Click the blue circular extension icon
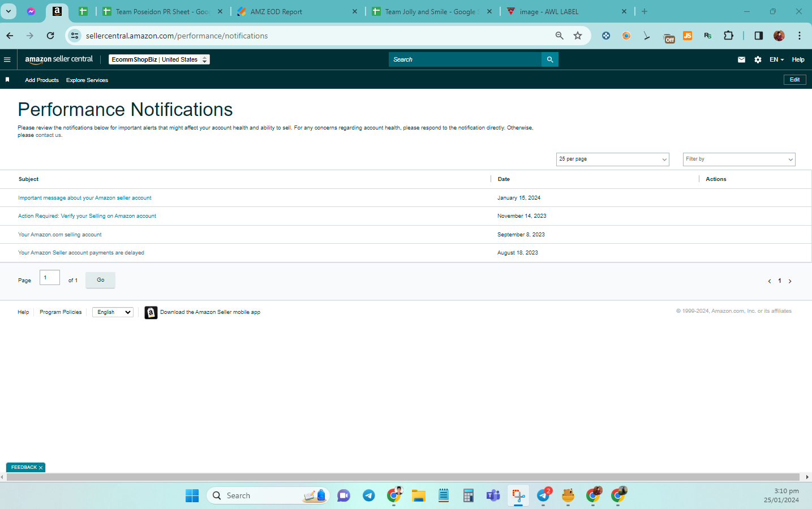The height and width of the screenshot is (509, 812). coord(606,36)
